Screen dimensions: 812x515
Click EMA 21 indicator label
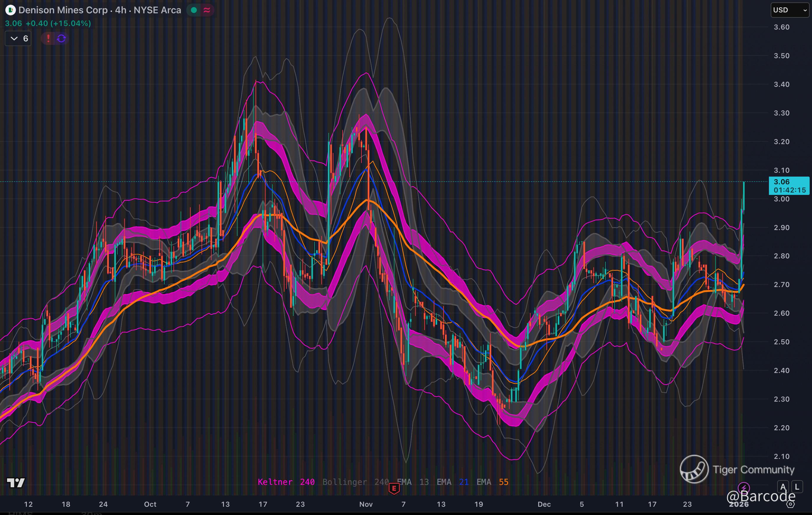452,482
